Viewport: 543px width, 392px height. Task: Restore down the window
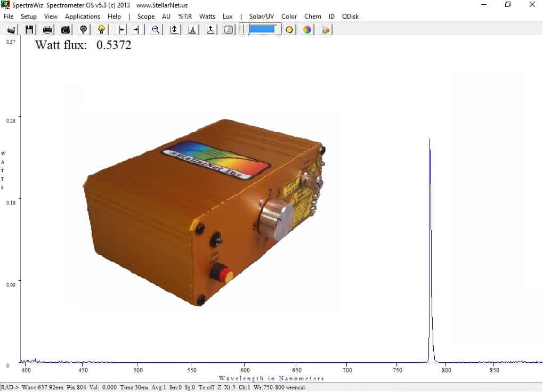(x=508, y=4)
